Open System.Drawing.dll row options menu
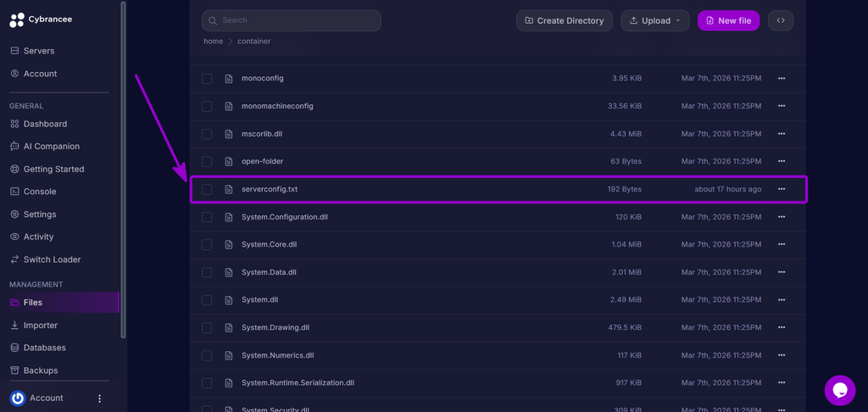 pyautogui.click(x=782, y=328)
